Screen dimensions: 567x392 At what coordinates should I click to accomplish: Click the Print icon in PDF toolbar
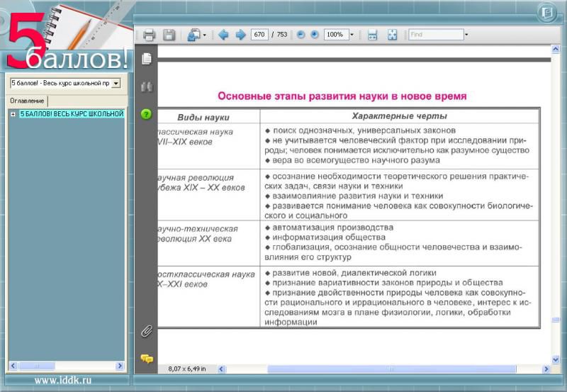click(149, 35)
